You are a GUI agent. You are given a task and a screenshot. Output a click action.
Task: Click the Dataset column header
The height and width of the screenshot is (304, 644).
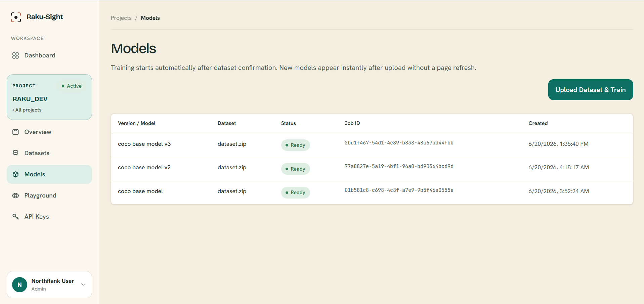(227, 123)
